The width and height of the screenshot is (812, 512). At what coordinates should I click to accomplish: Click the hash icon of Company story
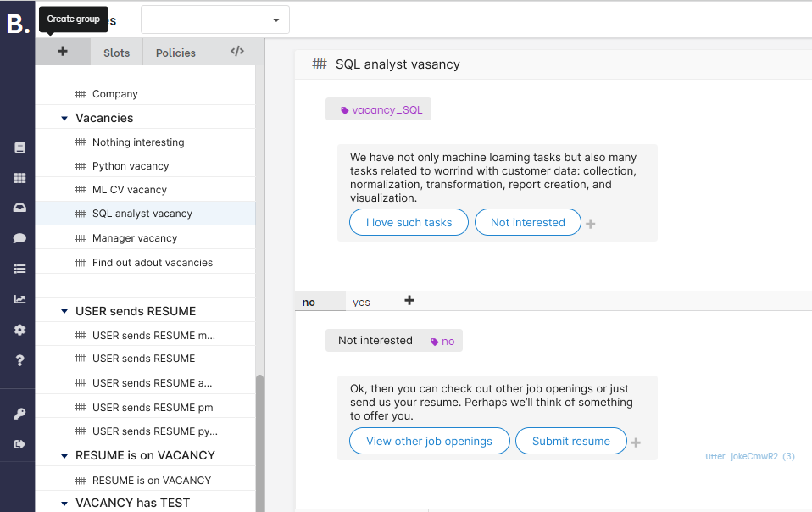[81, 94]
